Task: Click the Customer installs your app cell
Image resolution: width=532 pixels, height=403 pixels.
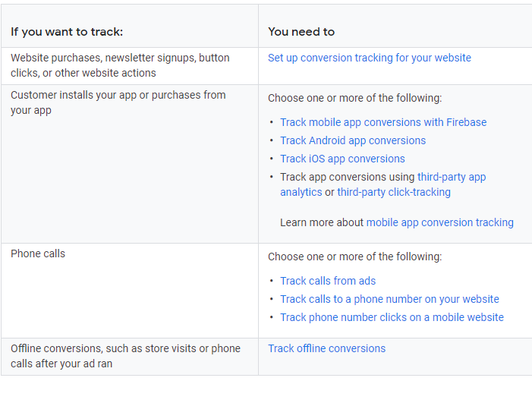Action: pos(118,102)
